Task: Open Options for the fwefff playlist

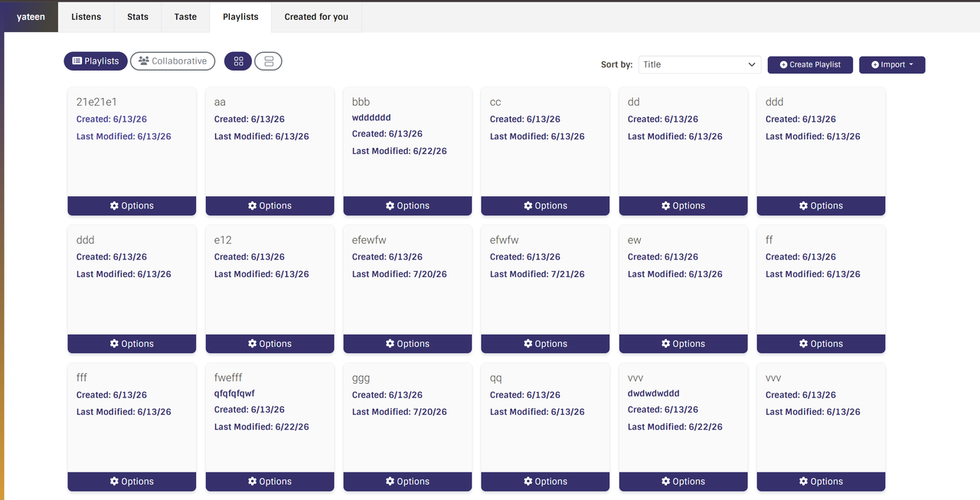Action: coord(269,482)
